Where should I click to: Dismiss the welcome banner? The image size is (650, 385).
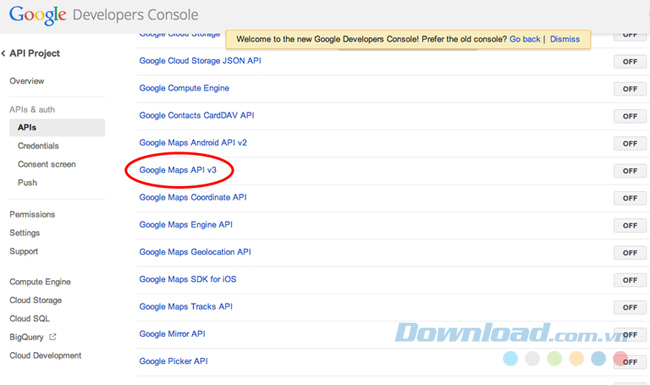point(565,39)
